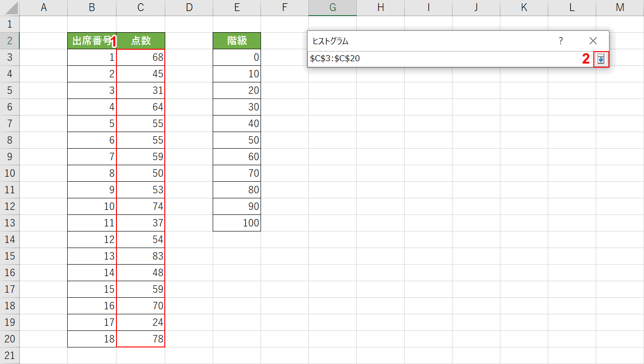
Task: Click the 階級 header cell
Action: tap(237, 41)
